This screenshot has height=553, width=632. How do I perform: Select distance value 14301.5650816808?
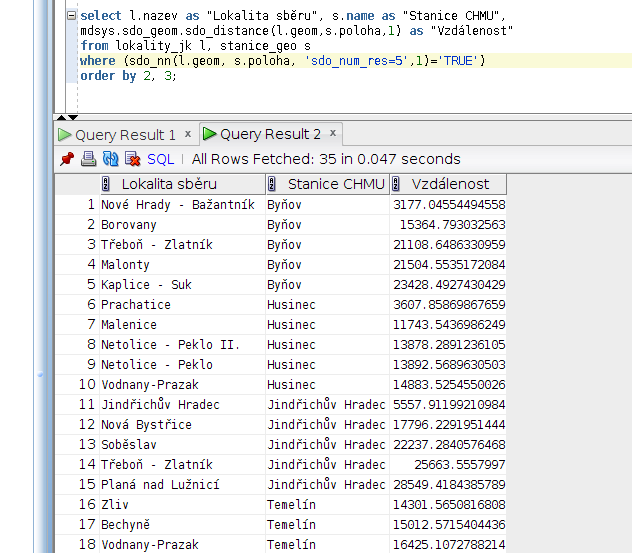[448, 505]
